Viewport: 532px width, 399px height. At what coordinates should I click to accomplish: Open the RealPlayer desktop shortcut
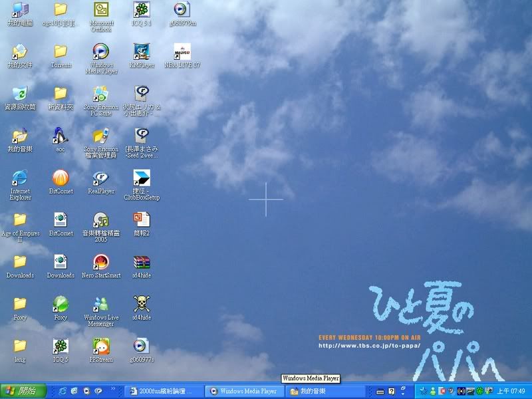tap(100, 178)
